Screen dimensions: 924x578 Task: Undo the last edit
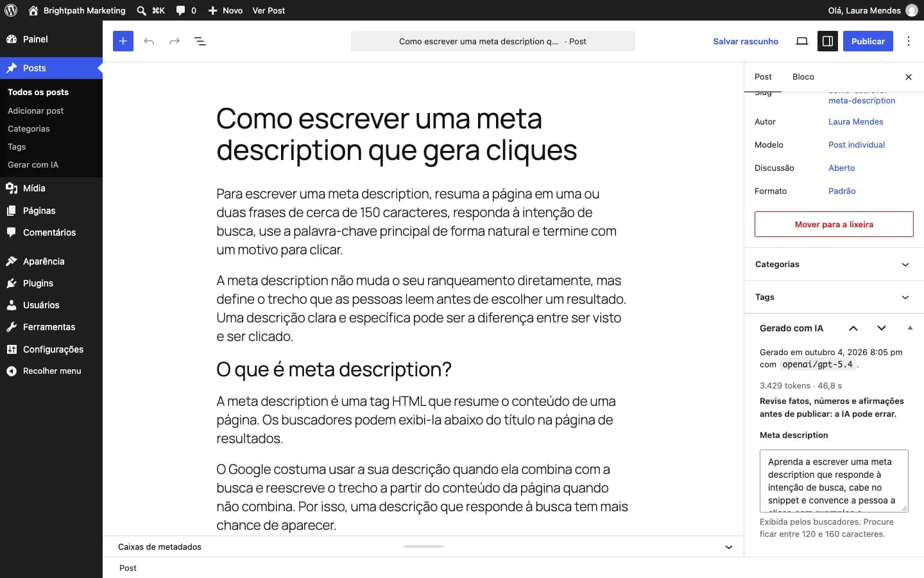point(149,41)
